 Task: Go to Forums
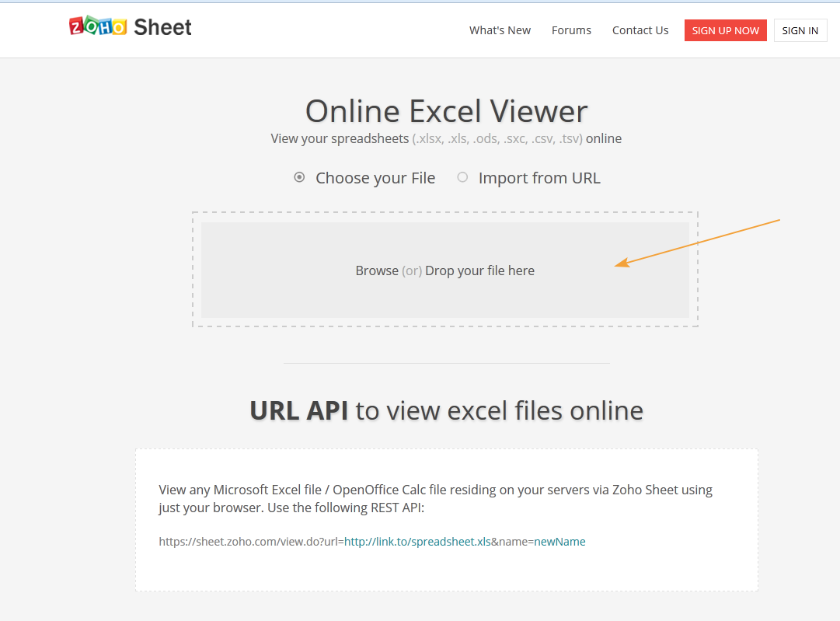coord(571,30)
